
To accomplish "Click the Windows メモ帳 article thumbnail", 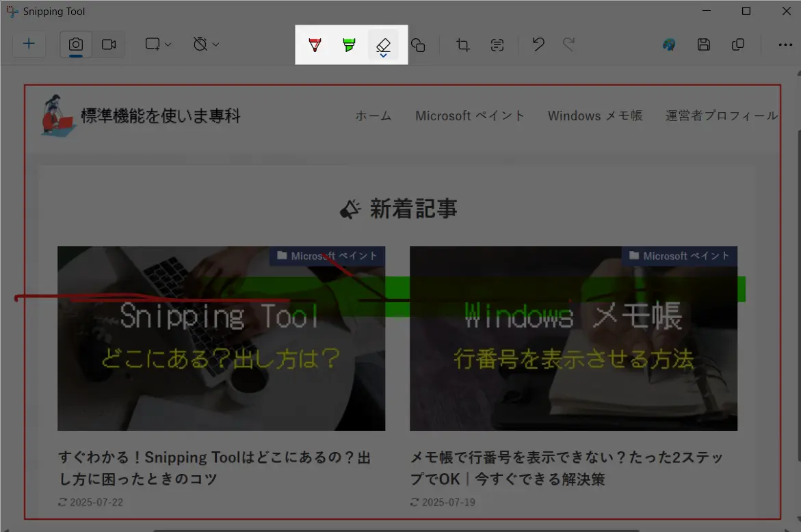I will [x=574, y=338].
